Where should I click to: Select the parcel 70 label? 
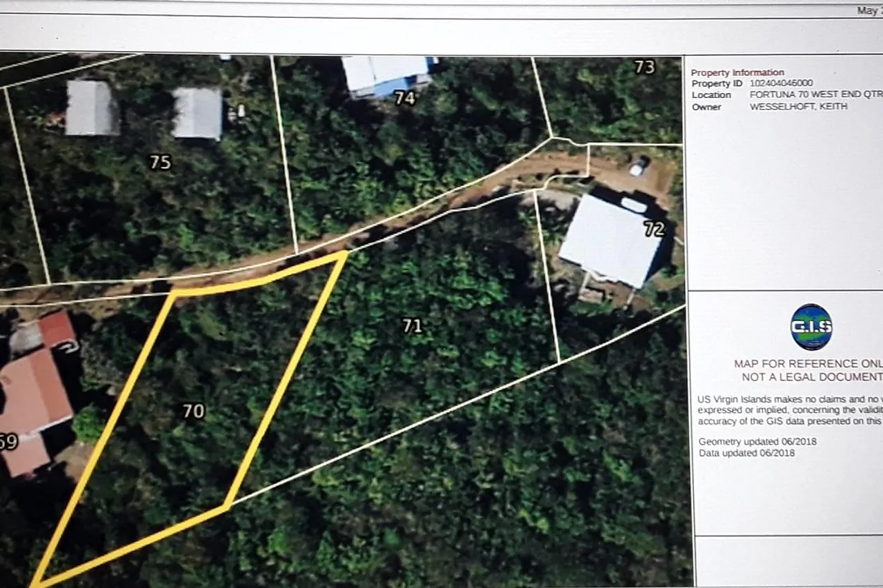coord(193,412)
